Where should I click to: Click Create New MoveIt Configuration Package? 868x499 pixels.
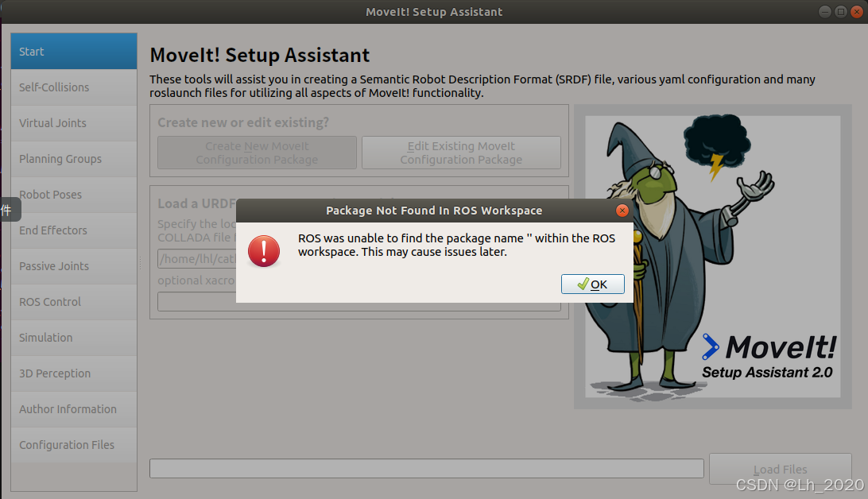pyautogui.click(x=257, y=153)
